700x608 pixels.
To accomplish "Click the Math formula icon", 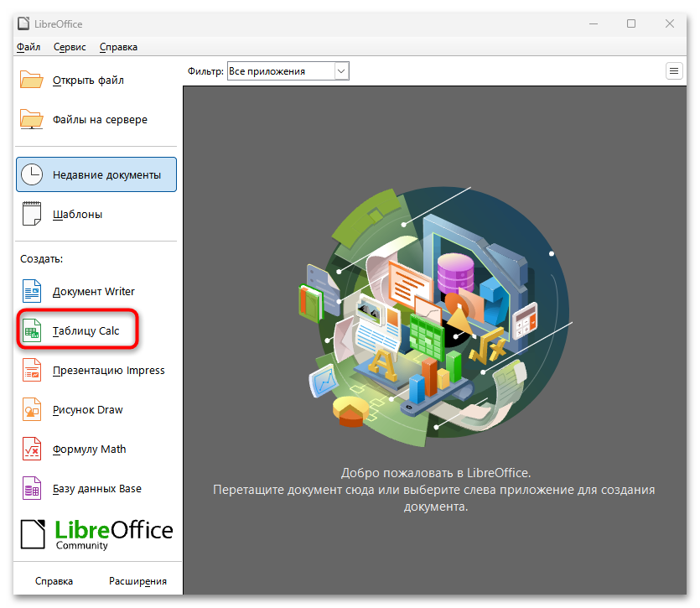I will (x=32, y=450).
